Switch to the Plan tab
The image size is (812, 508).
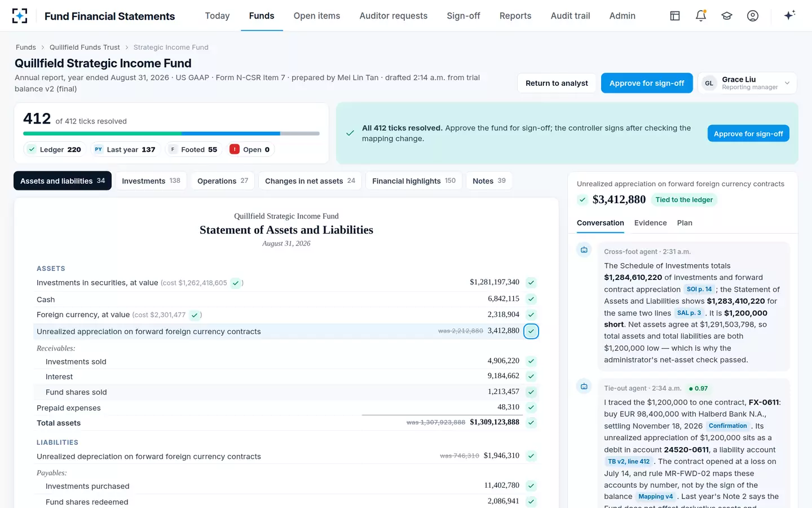(x=685, y=223)
